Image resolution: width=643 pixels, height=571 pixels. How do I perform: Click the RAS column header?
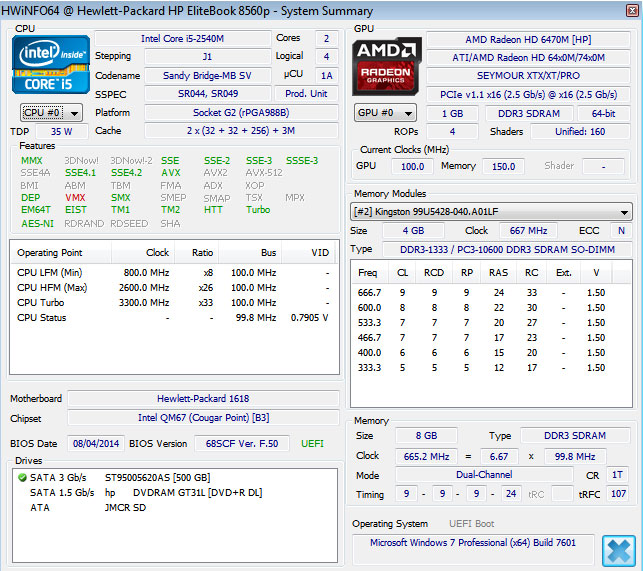click(x=498, y=273)
